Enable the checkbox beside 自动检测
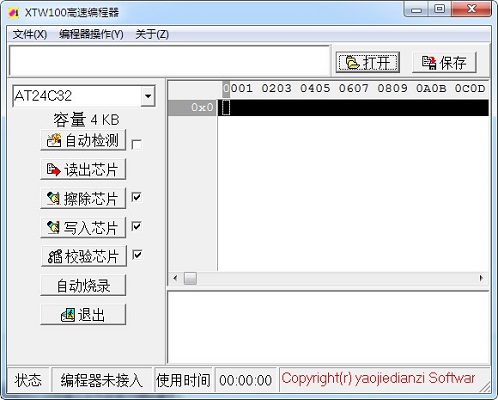 pos(136,144)
